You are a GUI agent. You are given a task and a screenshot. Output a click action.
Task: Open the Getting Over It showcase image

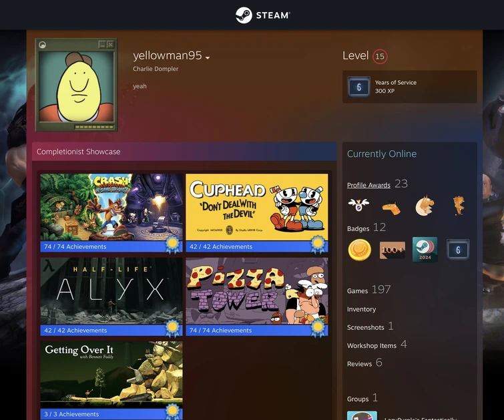click(111, 375)
